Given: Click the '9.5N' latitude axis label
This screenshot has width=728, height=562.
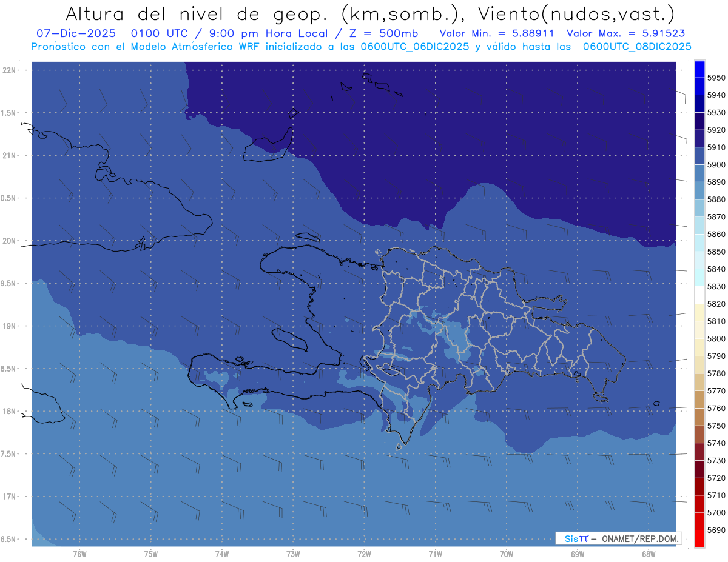Looking at the screenshot, I should click(9, 283).
